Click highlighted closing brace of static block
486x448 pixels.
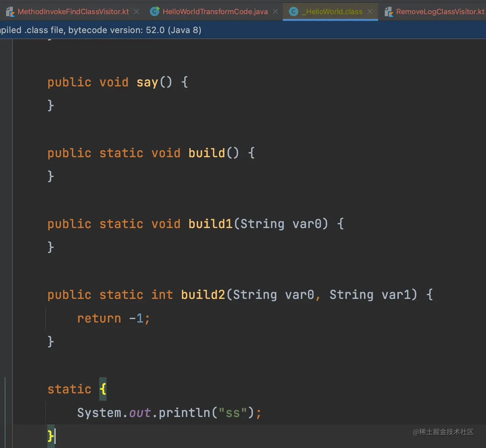[x=51, y=436]
